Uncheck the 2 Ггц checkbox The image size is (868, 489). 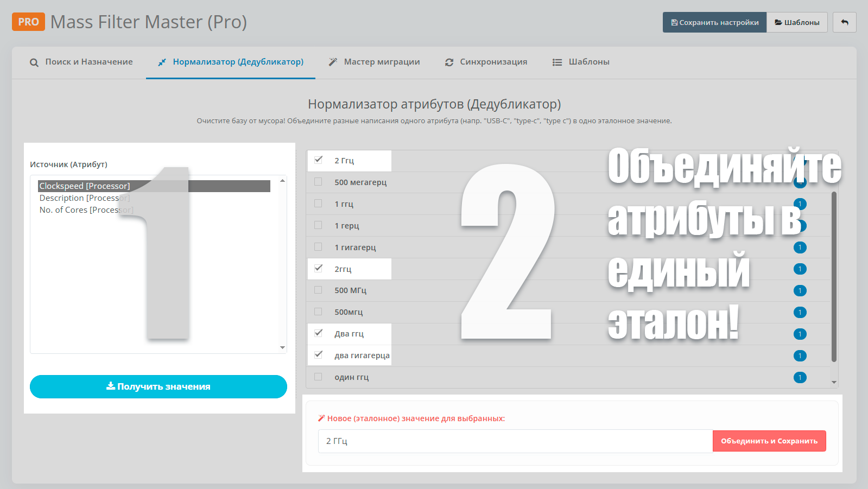(319, 160)
